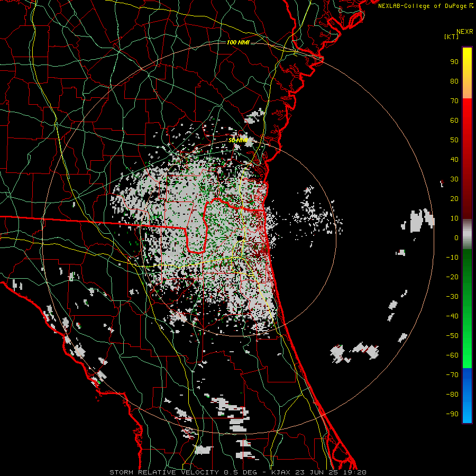The height and width of the screenshot is (476, 476).
Task: Pick the gray zero-velocity color bar segment
Action: pos(467,234)
